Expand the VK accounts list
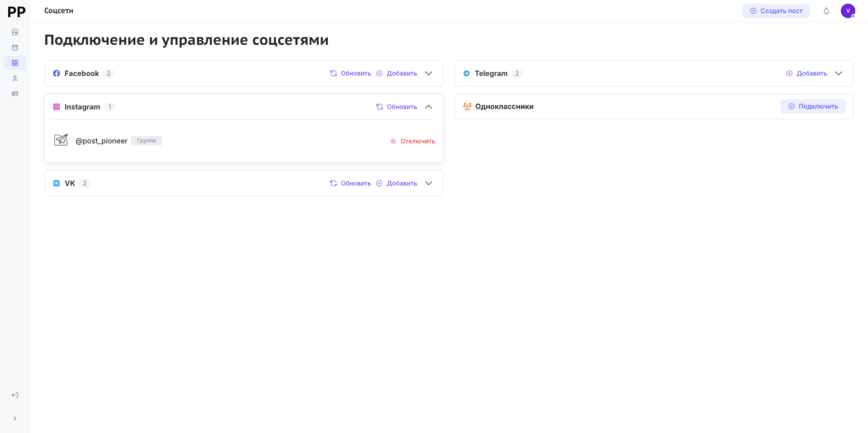The width and height of the screenshot is (868, 433). (x=429, y=183)
